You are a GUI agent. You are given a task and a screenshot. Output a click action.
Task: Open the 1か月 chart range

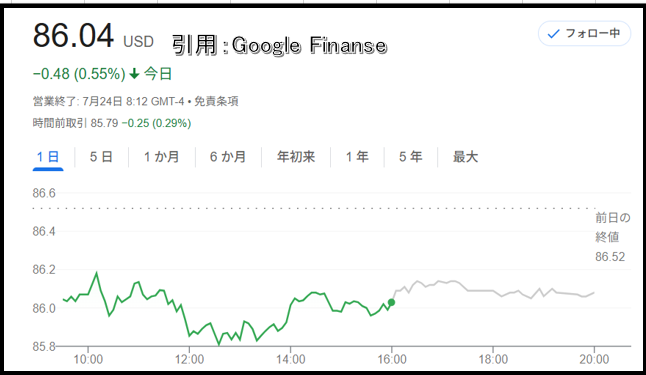click(x=162, y=157)
